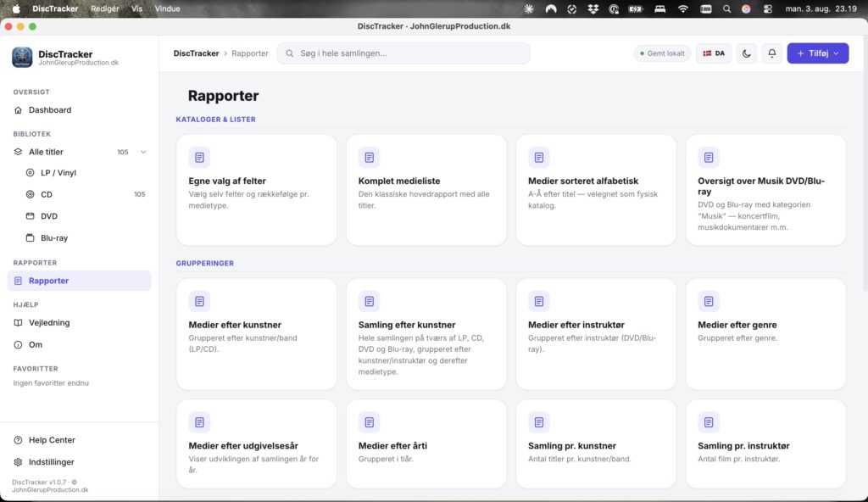The width and height of the screenshot is (868, 502).
Task: Click the Rapporter document icon in sidebar
Action: tap(19, 281)
